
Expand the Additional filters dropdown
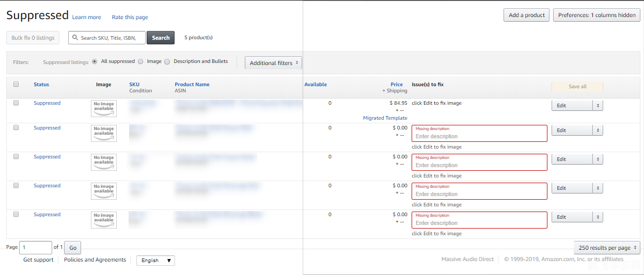[273, 63]
